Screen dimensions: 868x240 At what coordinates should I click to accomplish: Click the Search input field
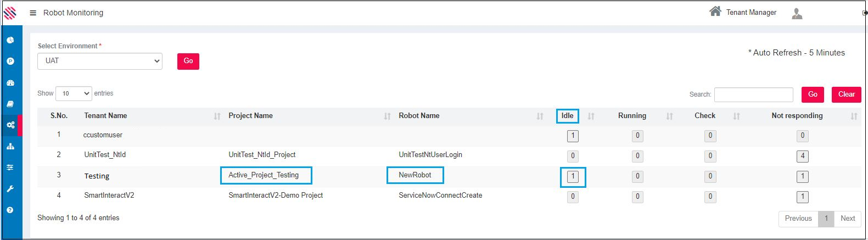753,94
